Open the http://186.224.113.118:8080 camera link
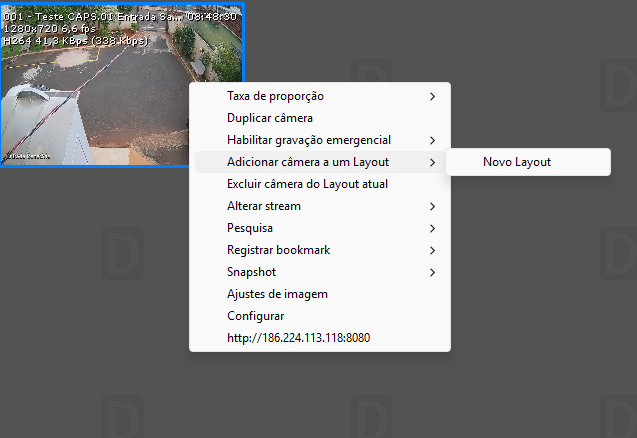This screenshot has height=438, width=637. 298,338
